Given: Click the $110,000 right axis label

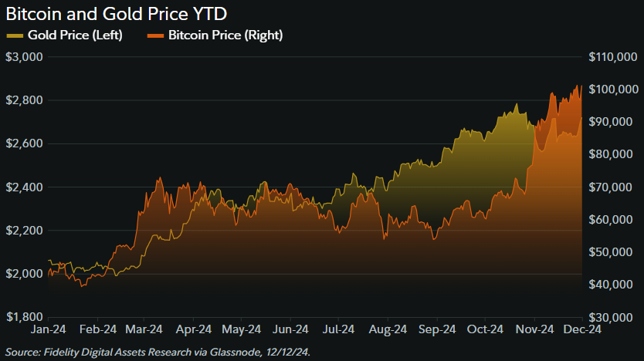Looking at the screenshot, I should [x=611, y=57].
